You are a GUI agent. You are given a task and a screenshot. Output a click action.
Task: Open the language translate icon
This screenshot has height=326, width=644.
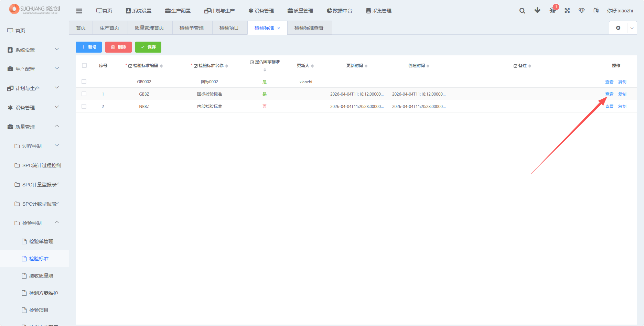596,10
